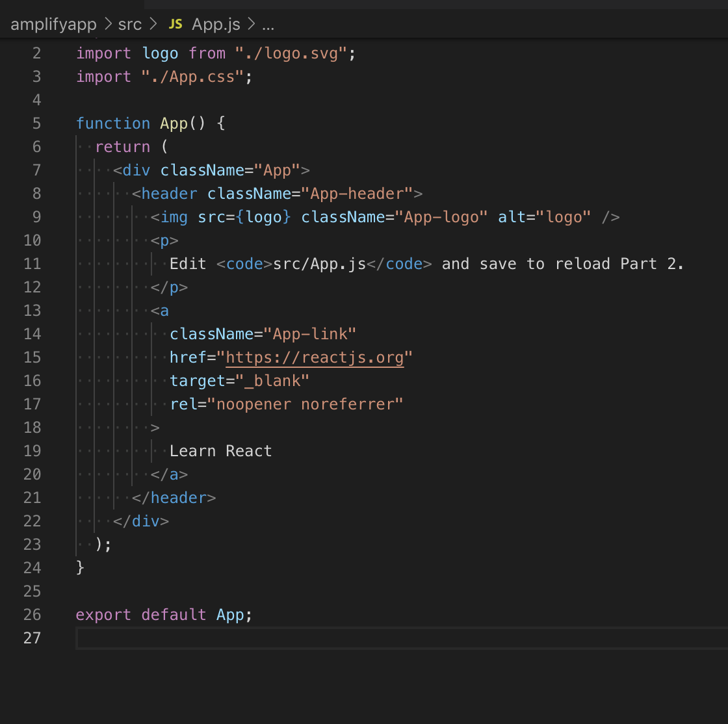Viewport: 728px width, 724px height.
Task: Place cursor on empty line 27
Action: click(x=402, y=638)
